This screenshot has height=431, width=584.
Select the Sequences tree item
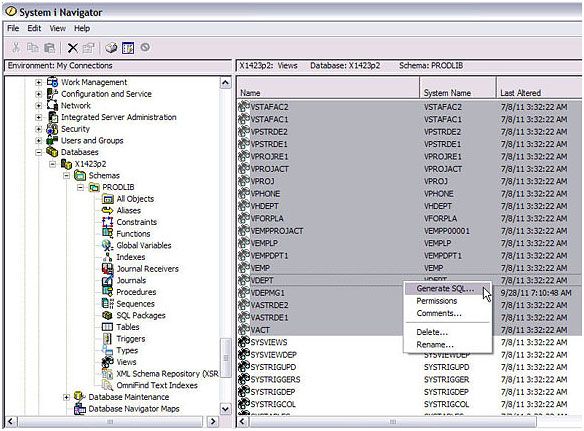[x=135, y=304]
